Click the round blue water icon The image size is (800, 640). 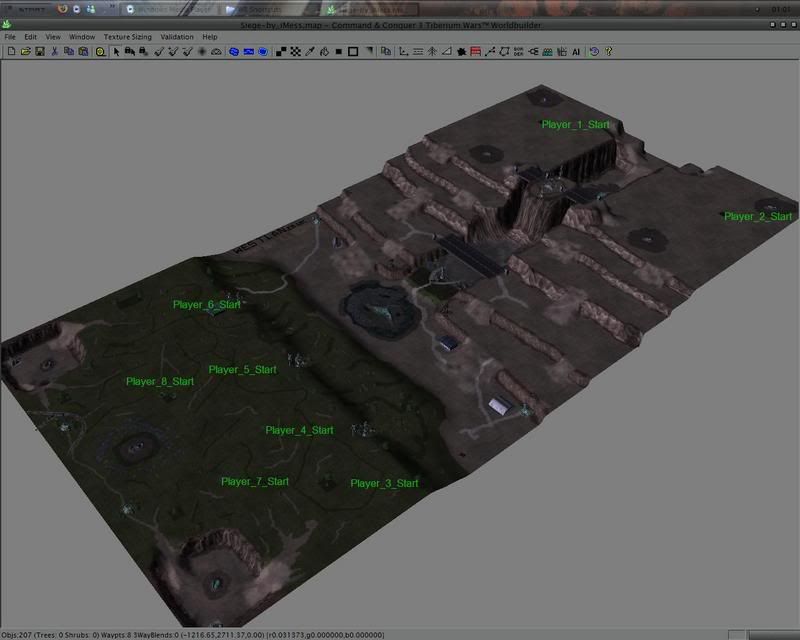(x=263, y=52)
